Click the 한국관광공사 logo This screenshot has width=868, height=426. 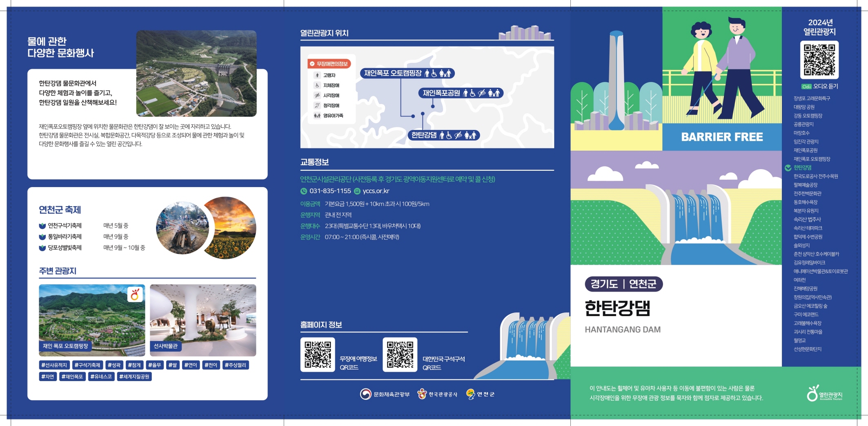[x=437, y=394]
